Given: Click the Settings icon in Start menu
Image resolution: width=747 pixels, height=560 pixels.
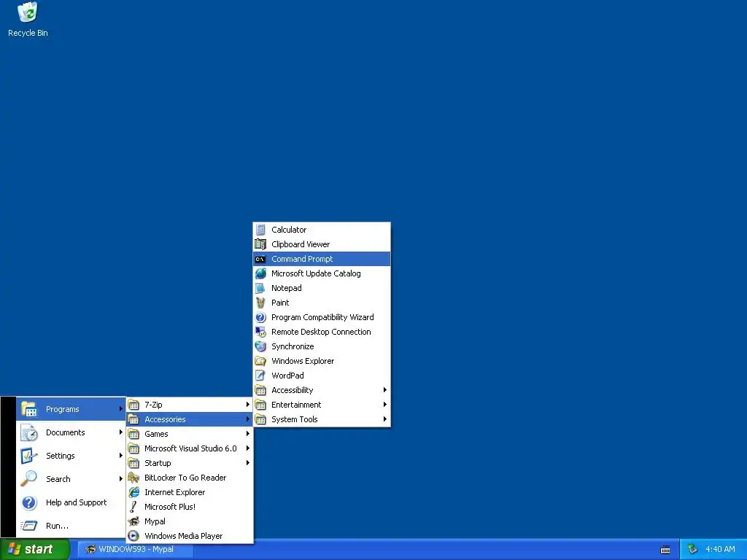Looking at the screenshot, I should coord(29,456).
